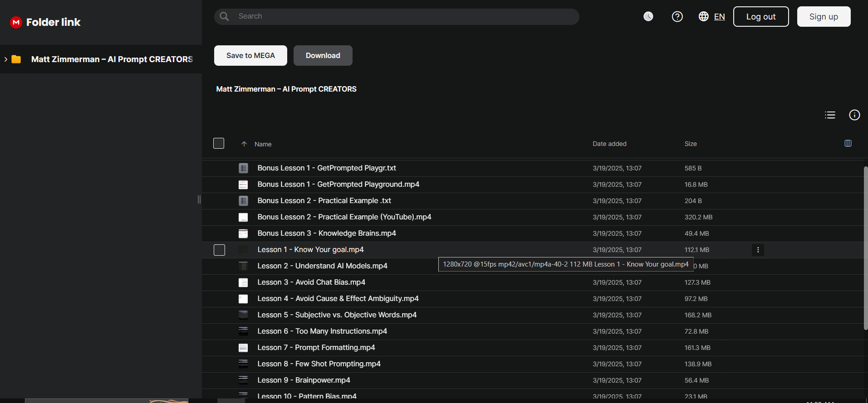The image size is (868, 403).
Task: Tick the select-all checkbox in header
Action: (219, 143)
